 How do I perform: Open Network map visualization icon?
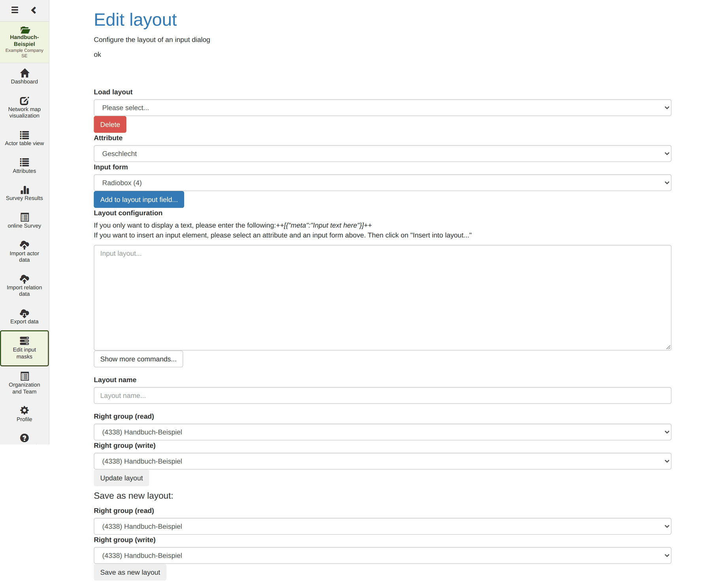click(24, 101)
